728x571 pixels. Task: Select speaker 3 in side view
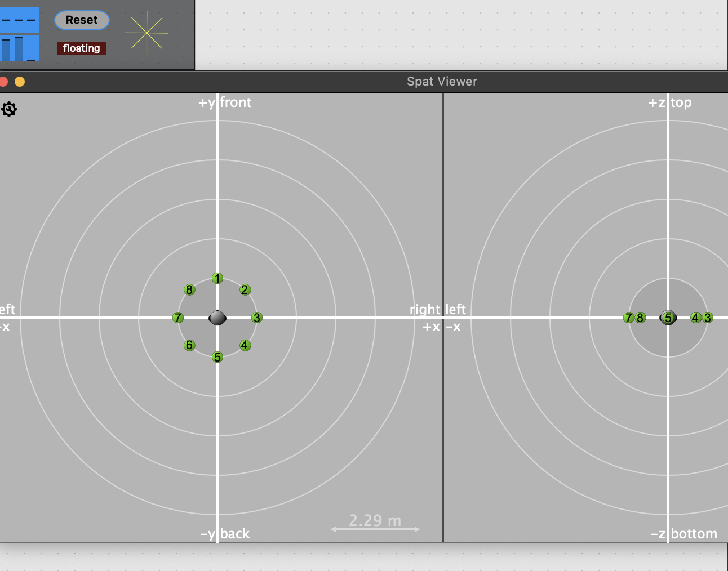(708, 318)
